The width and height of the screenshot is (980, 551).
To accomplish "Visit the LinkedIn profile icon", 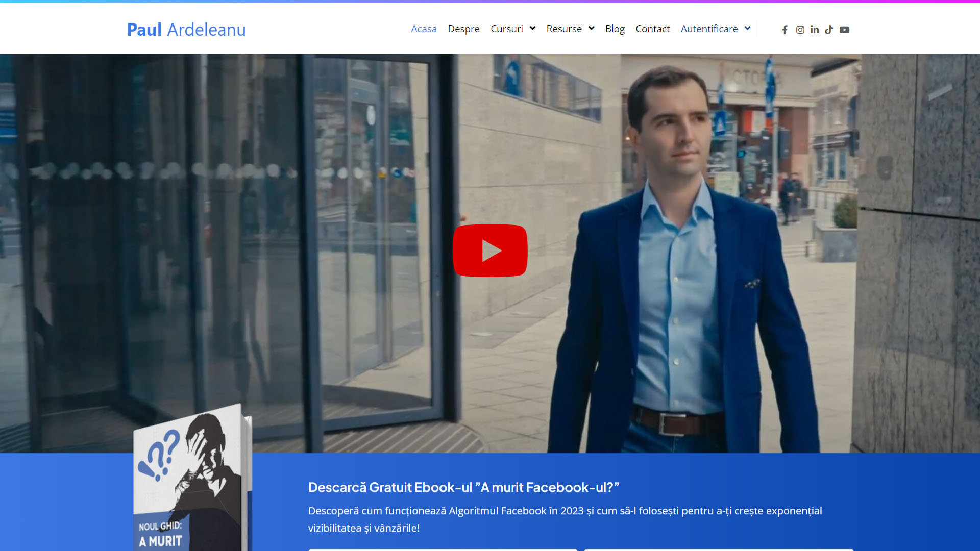I will point(815,30).
